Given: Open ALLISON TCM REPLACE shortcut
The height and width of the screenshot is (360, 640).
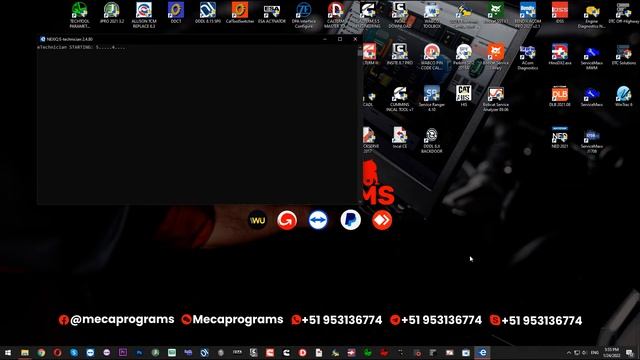Looking at the screenshot, I should 144,15.
